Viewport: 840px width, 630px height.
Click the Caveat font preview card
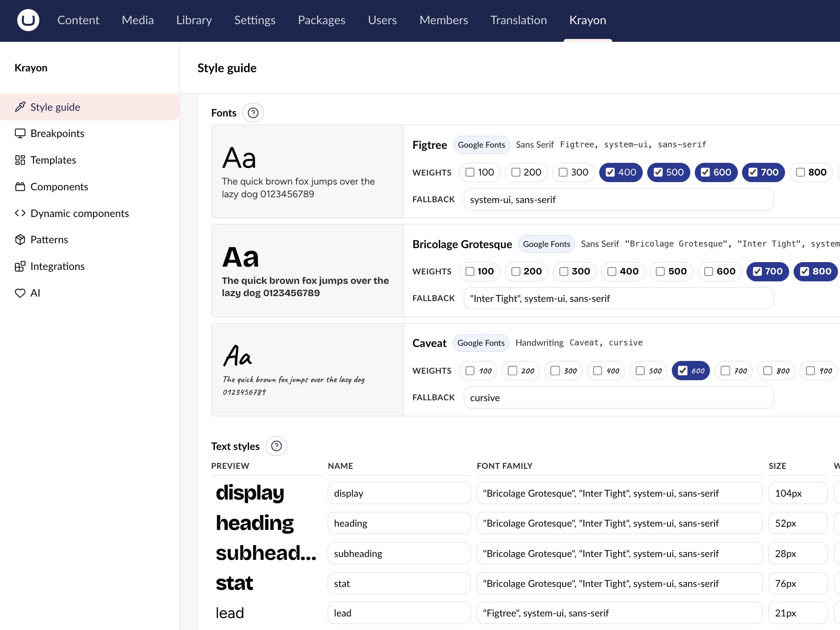[x=307, y=370]
